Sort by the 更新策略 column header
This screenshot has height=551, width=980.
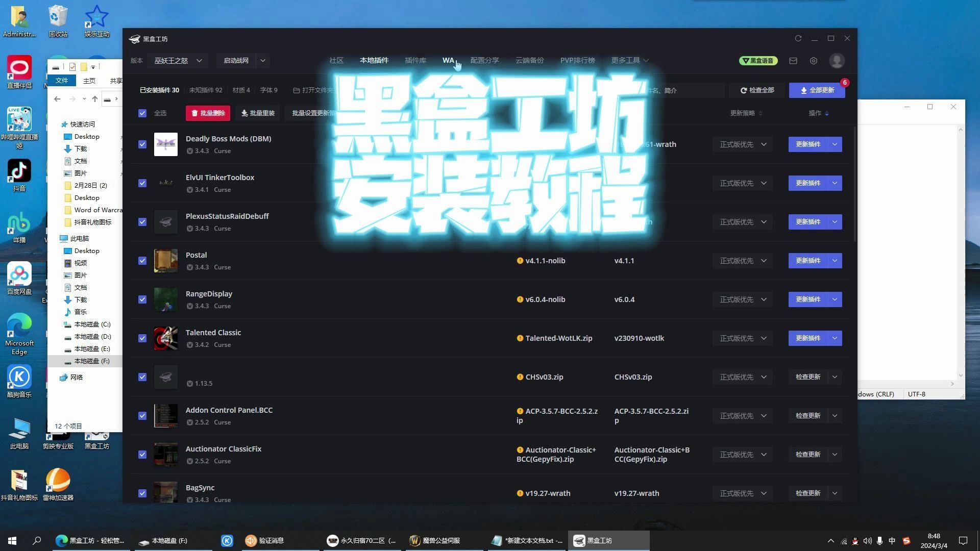tap(746, 113)
